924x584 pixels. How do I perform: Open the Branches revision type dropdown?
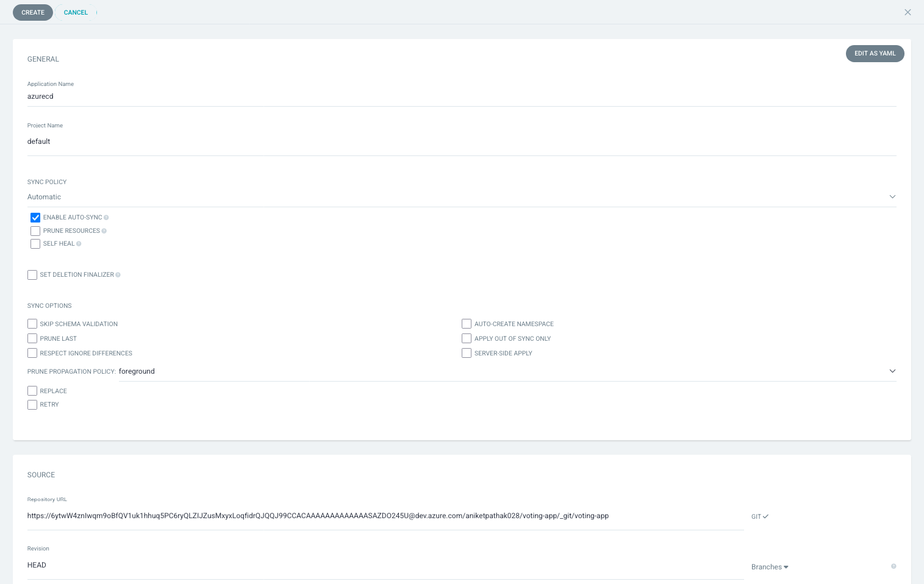point(770,567)
